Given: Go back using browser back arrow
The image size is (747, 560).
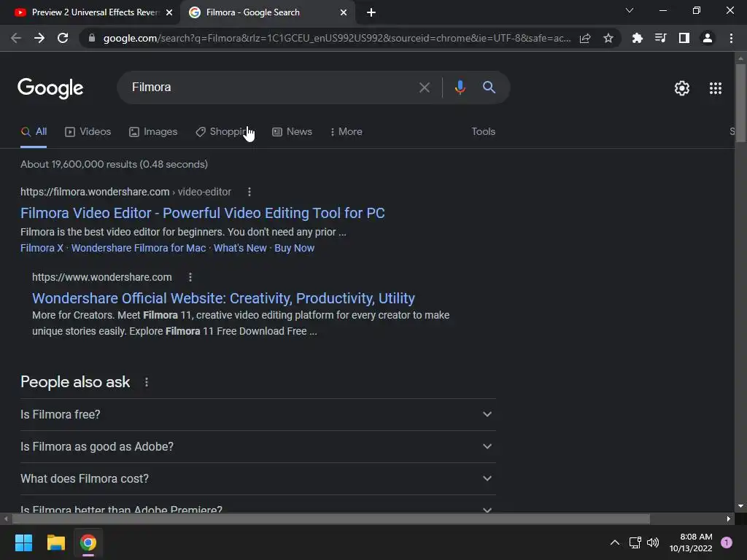Looking at the screenshot, I should (16, 38).
